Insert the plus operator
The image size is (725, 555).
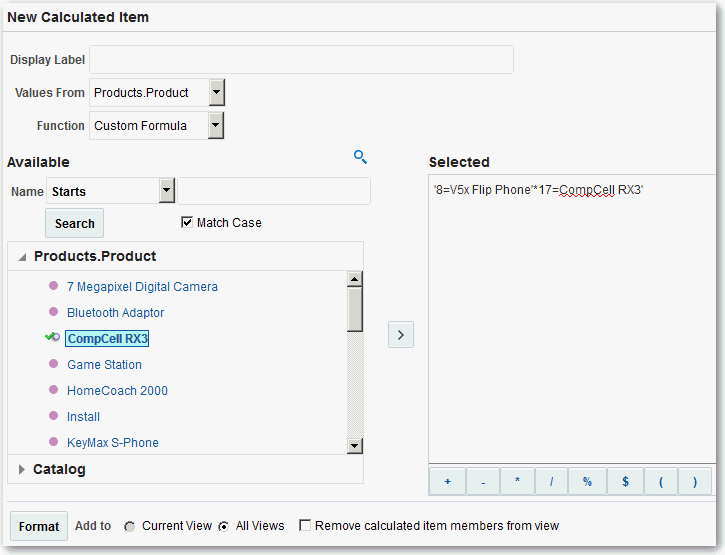click(447, 481)
